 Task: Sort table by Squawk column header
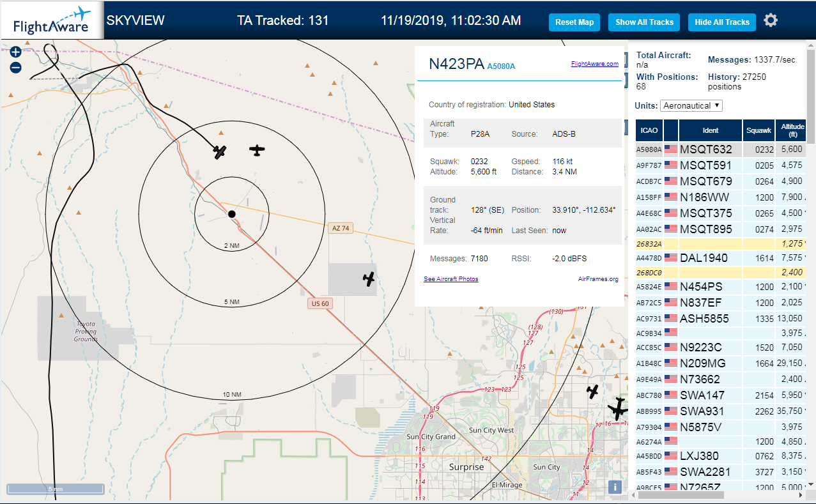pos(758,130)
